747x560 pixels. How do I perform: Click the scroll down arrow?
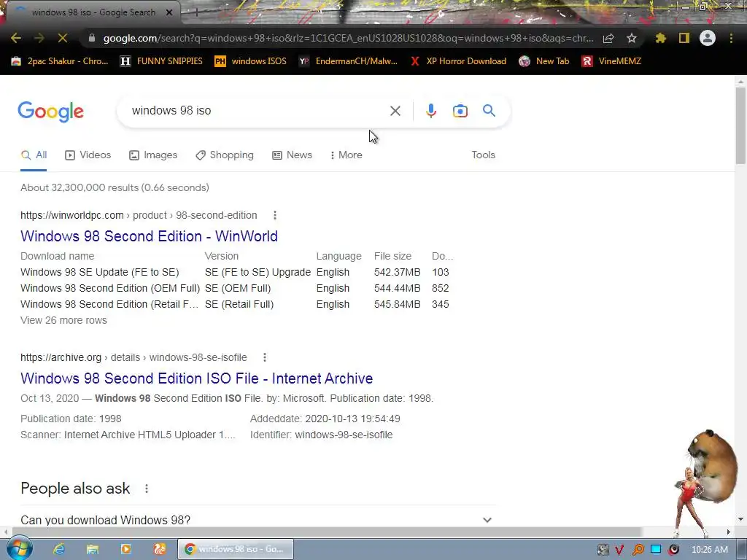pos(740,519)
